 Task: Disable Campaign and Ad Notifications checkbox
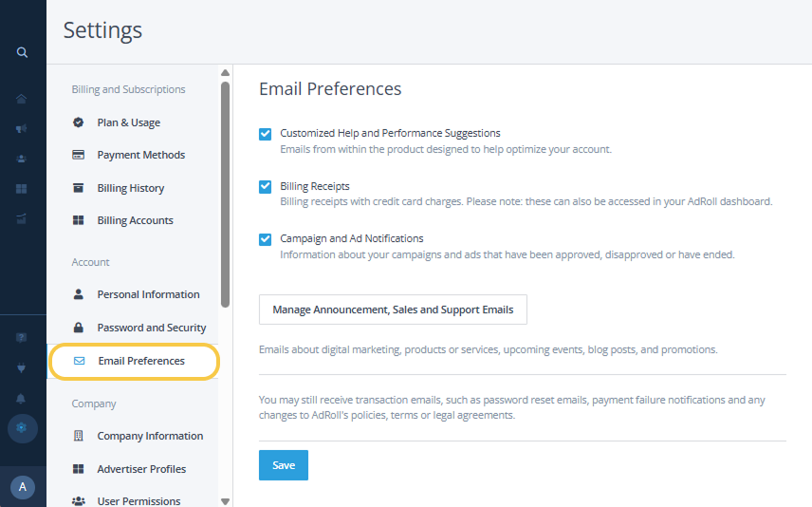coord(266,239)
